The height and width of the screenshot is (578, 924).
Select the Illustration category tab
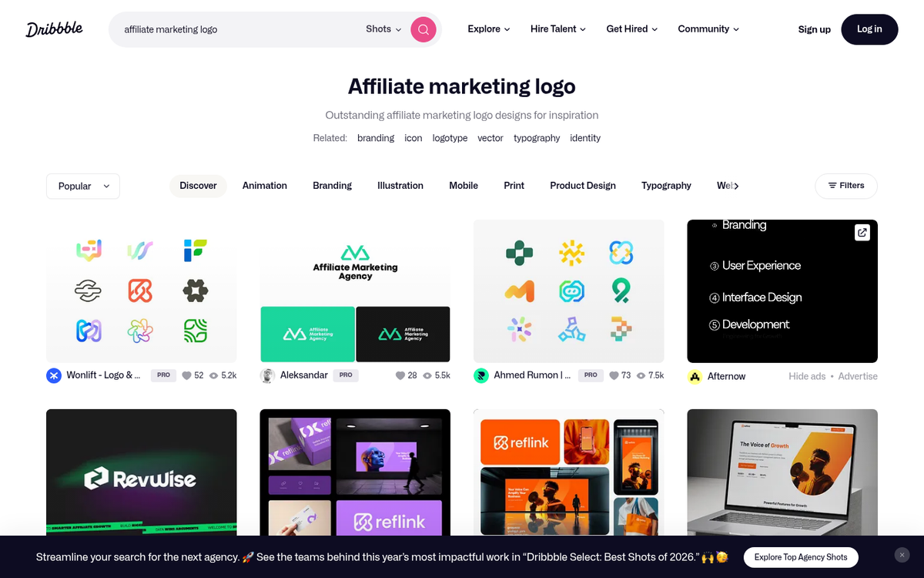(400, 186)
